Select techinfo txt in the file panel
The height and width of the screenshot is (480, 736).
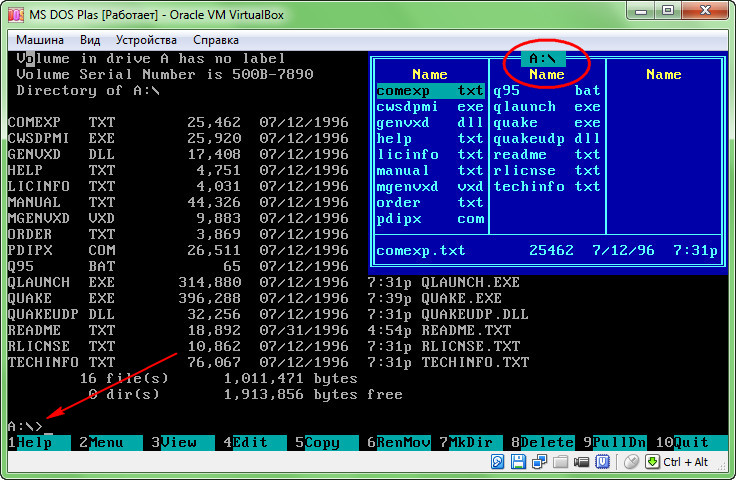[547, 186]
